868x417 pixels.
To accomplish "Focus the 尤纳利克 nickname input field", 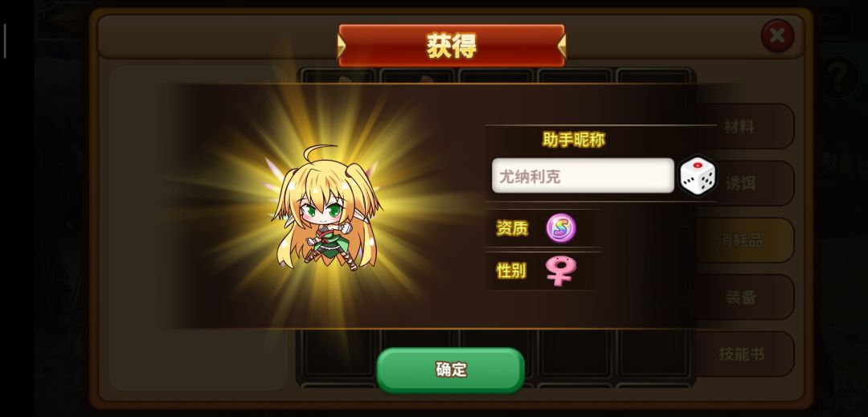I will [x=583, y=176].
